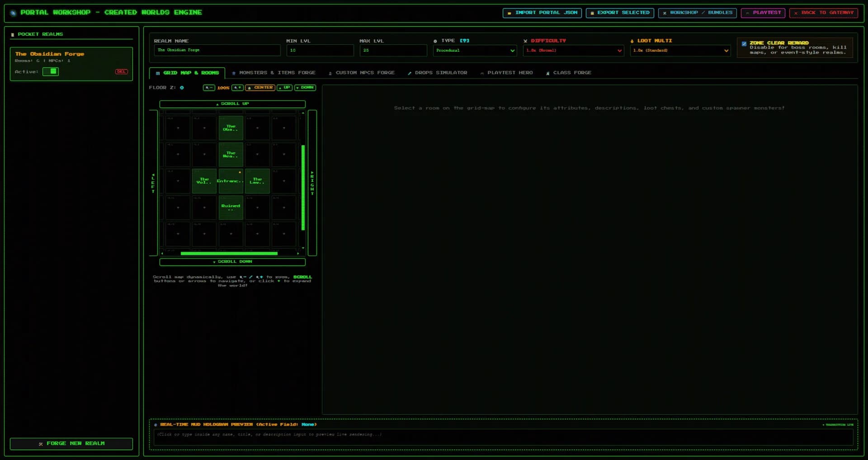
Task: Click the 100% zoom level readout
Action: pos(223,88)
